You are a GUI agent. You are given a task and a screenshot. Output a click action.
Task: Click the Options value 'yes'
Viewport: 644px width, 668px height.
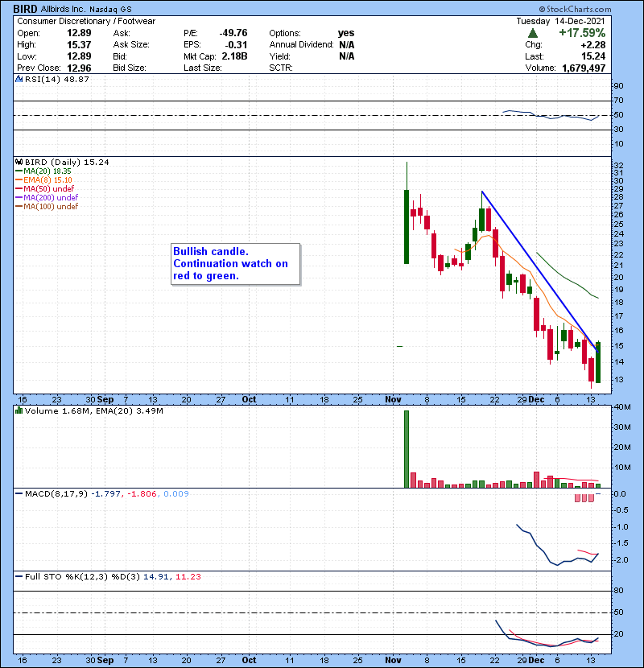click(x=346, y=33)
